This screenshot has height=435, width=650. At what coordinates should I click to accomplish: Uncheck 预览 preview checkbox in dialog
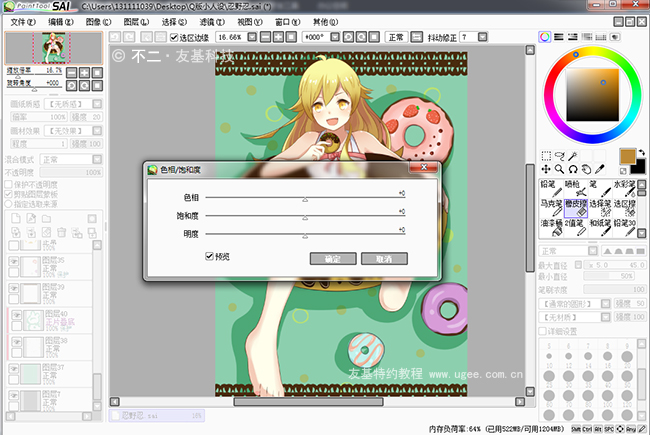tap(209, 256)
